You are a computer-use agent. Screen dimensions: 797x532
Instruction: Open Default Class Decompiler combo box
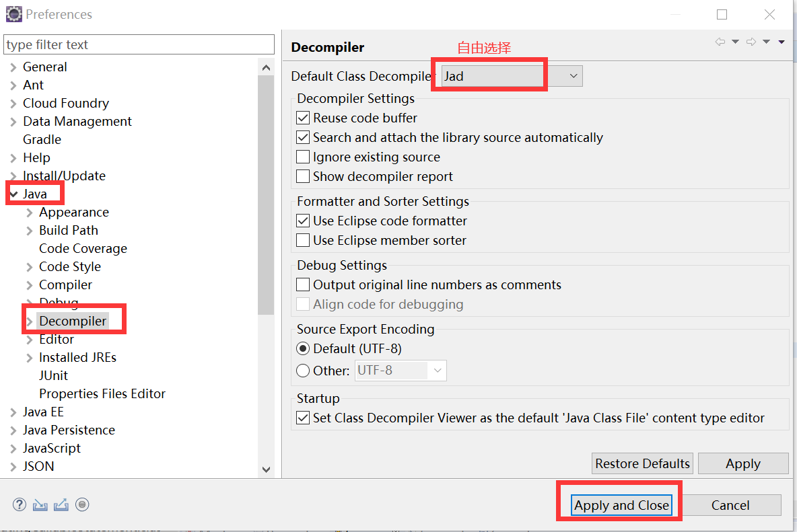(x=512, y=76)
